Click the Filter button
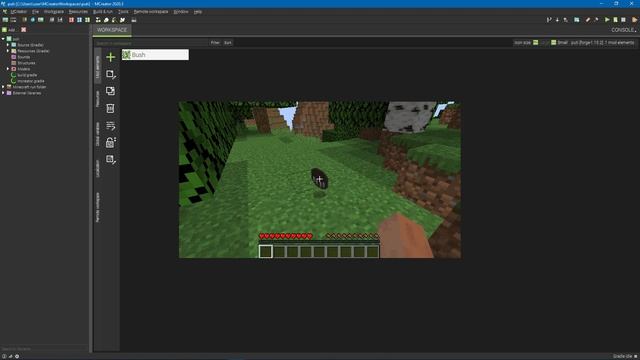 (x=215, y=42)
